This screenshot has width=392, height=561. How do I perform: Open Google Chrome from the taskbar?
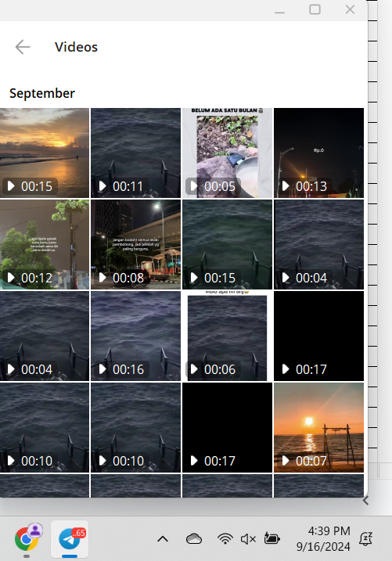coord(27,538)
